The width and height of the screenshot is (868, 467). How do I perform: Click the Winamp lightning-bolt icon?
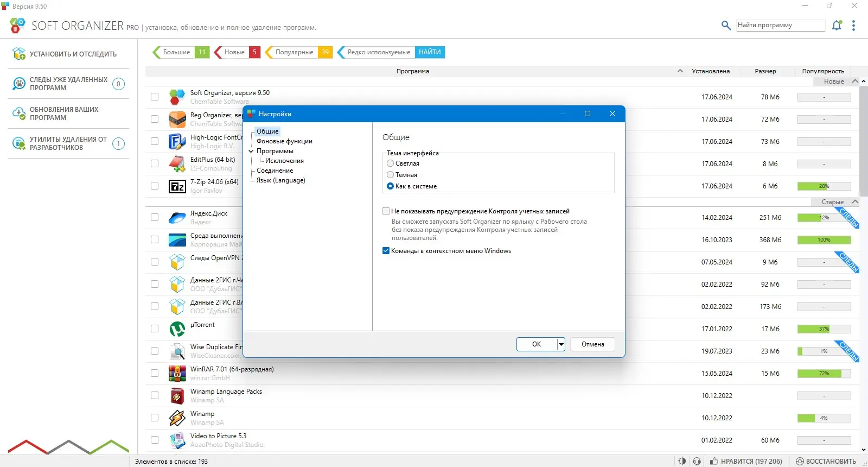177,418
